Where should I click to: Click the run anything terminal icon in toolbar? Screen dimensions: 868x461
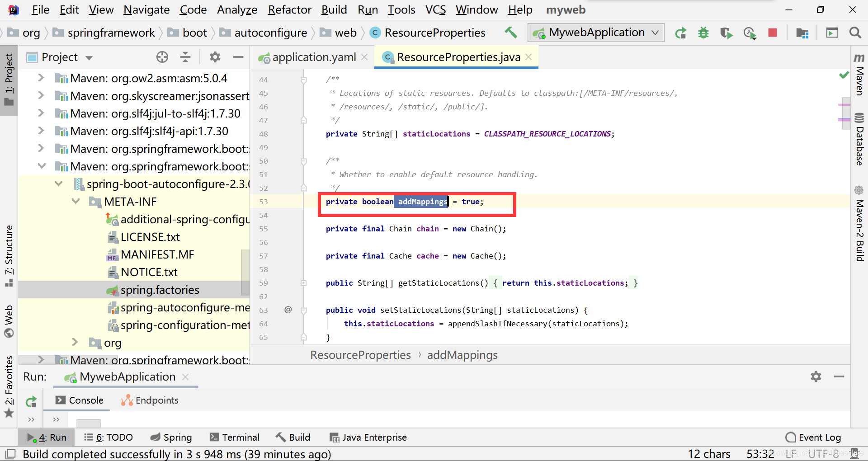832,33
